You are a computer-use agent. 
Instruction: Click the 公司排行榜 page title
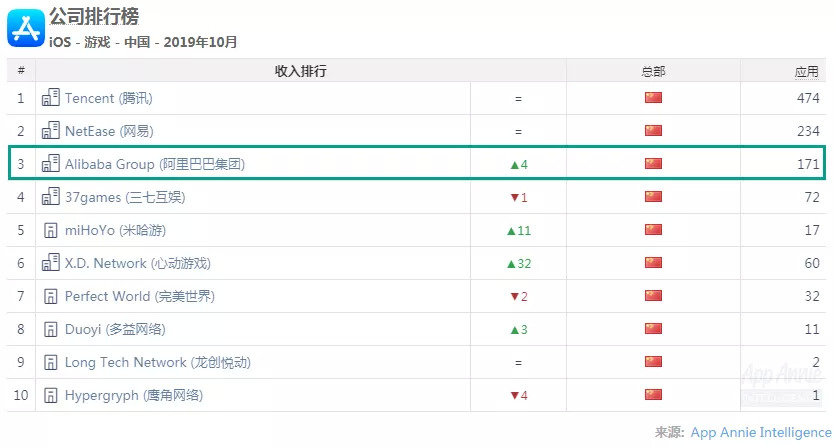94,17
